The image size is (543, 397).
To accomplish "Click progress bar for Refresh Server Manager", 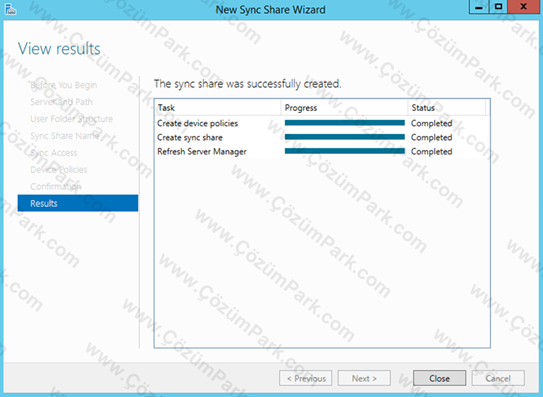I will click(x=345, y=151).
